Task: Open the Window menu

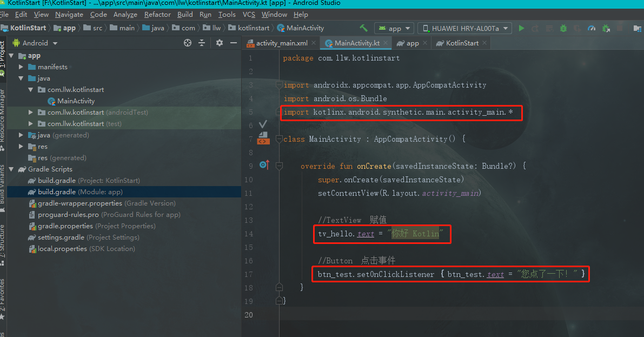Action: 274,15
